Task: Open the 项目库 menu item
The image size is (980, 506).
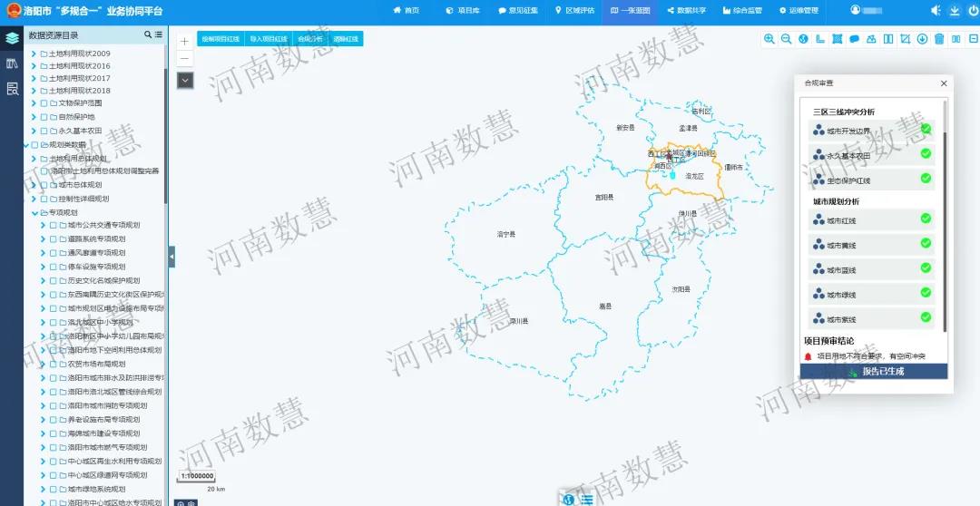Action: coord(463,11)
